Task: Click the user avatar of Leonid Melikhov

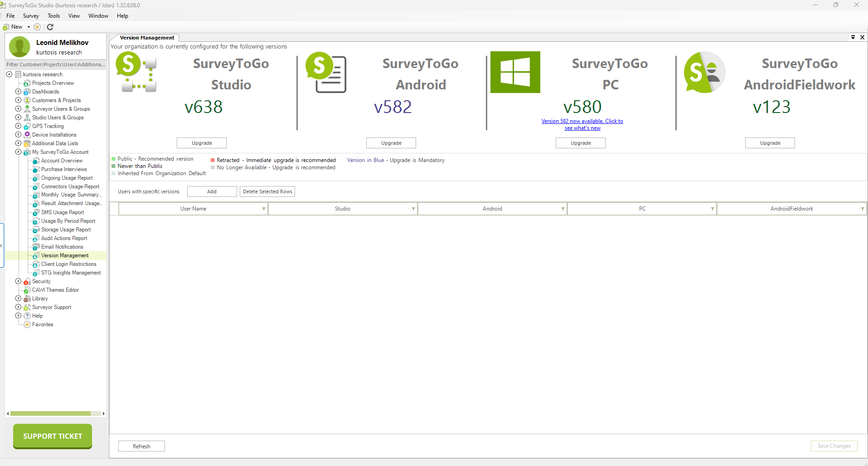Action: 19,47
